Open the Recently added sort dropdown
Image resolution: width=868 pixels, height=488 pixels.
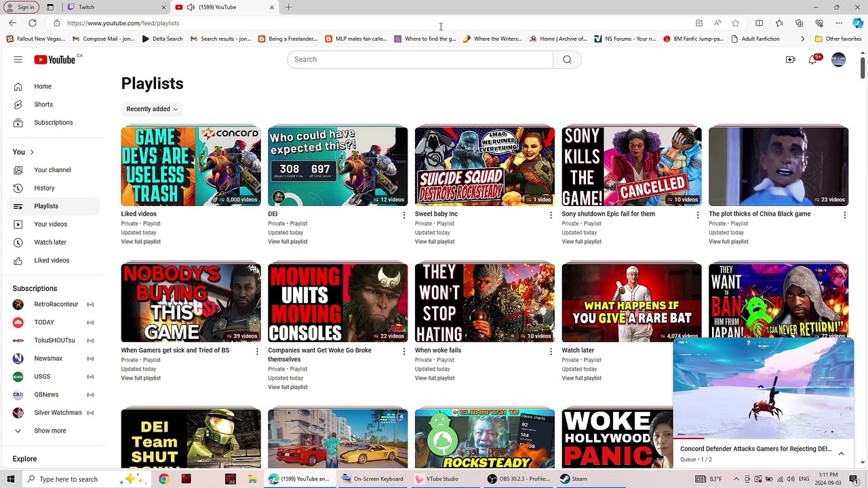click(152, 109)
